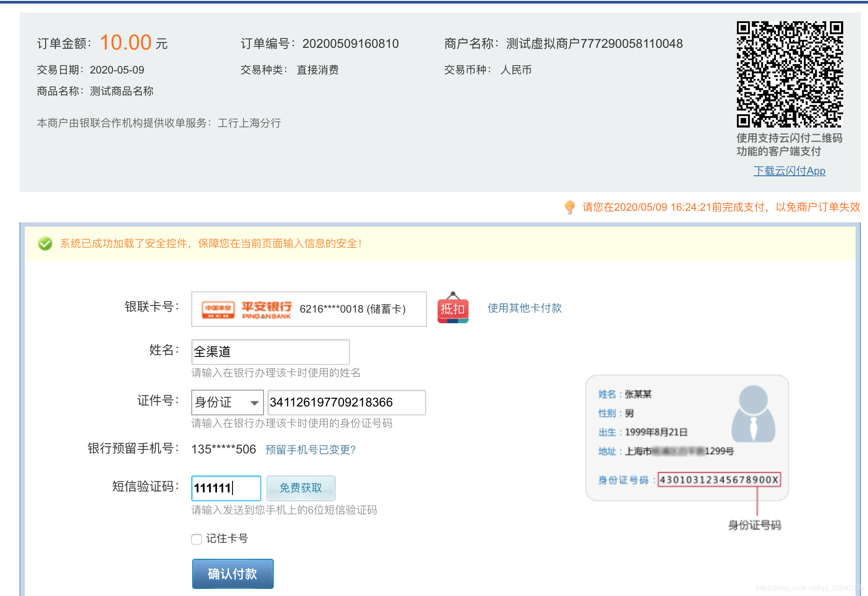Click the red 抵扣 discount tag icon

pos(453,308)
